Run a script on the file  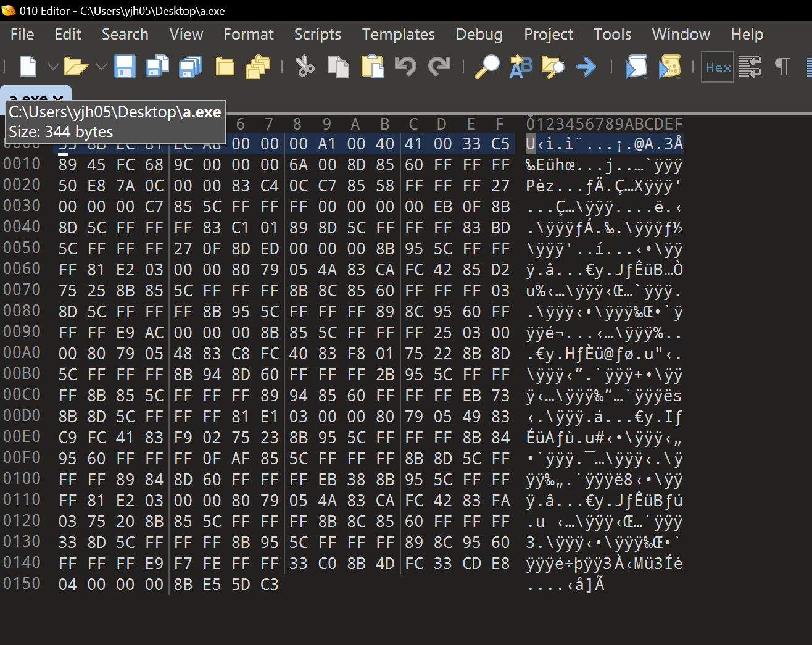[637, 66]
